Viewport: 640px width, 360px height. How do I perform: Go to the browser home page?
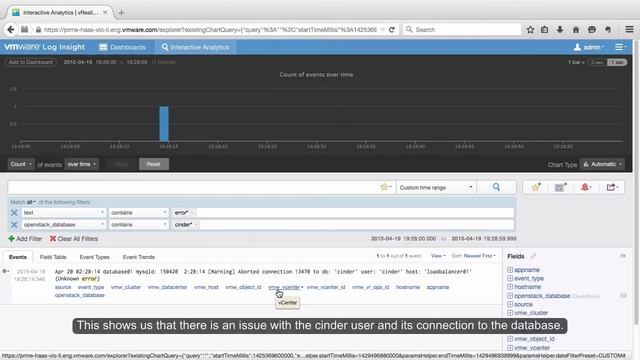tap(576, 29)
